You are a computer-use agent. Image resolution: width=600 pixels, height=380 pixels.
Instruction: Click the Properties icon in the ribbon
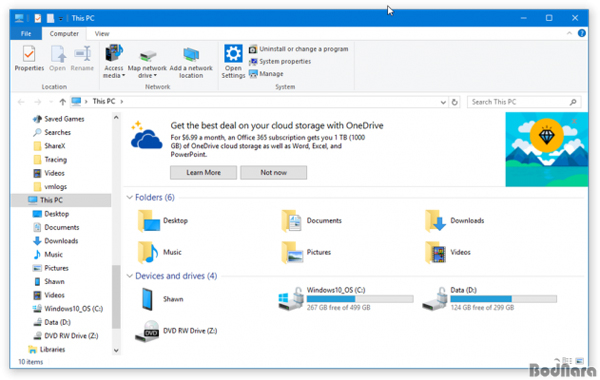pos(29,54)
